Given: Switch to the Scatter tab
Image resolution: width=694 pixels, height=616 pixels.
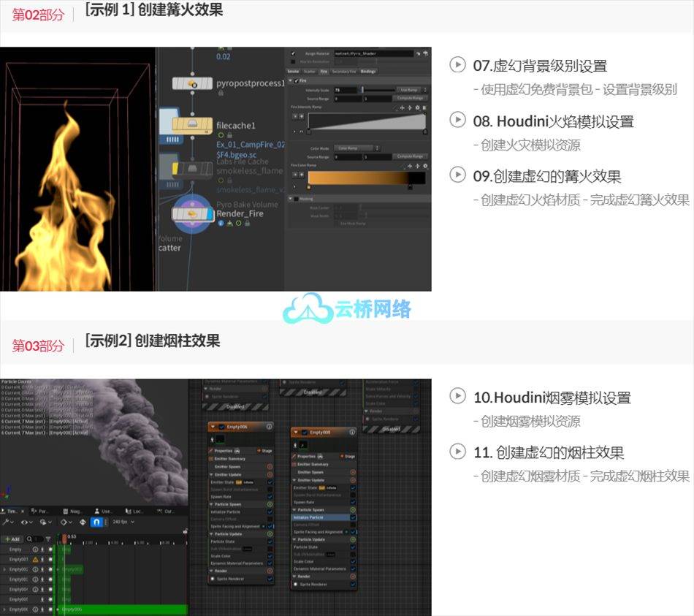Looking at the screenshot, I should coord(310,72).
